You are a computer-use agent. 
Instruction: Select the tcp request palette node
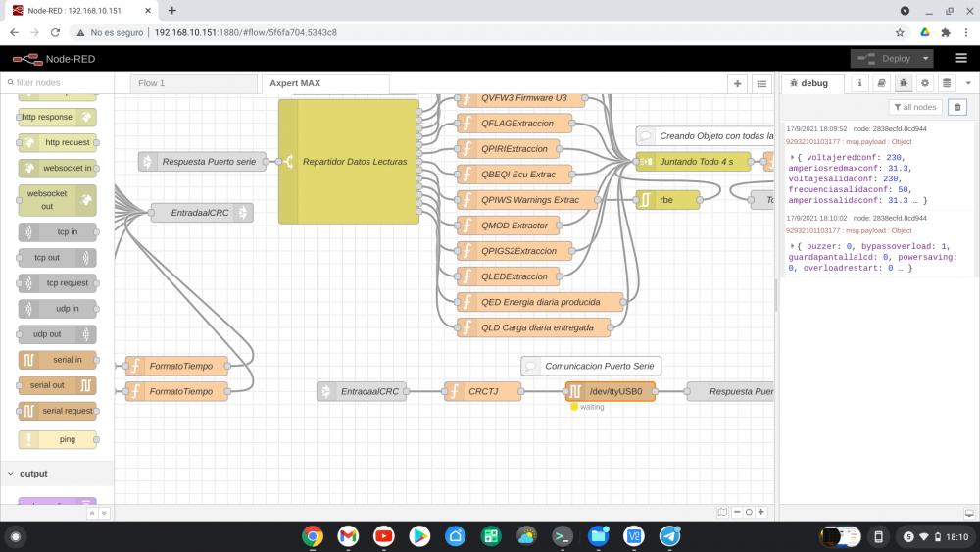click(x=58, y=283)
